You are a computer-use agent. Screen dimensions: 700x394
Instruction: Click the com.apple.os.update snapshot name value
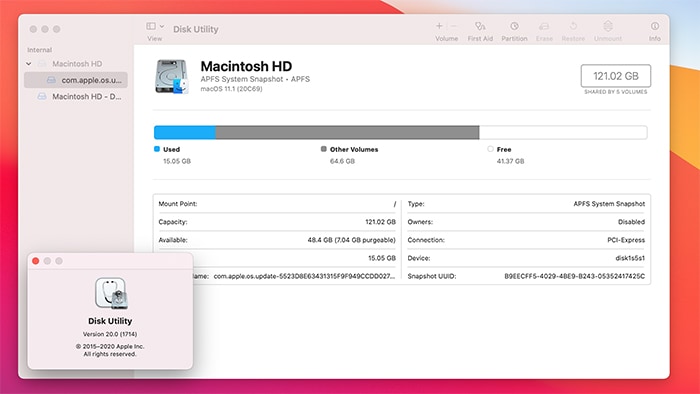304,276
